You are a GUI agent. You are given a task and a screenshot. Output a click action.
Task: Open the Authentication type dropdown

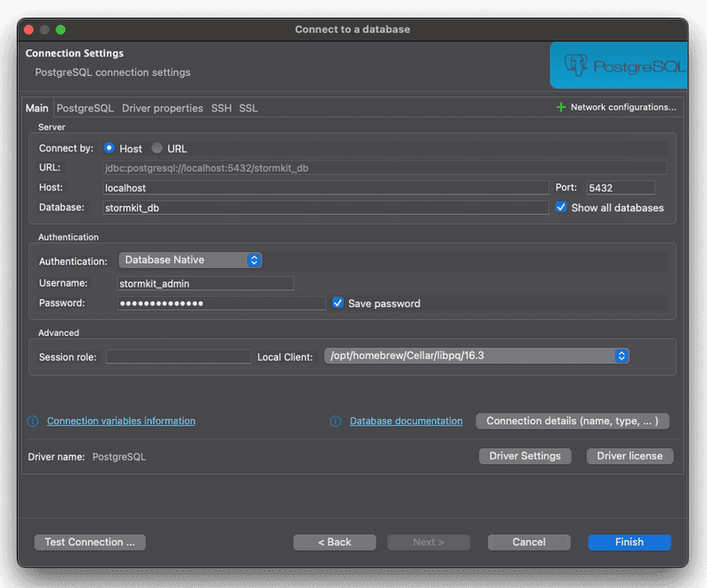pyautogui.click(x=190, y=260)
